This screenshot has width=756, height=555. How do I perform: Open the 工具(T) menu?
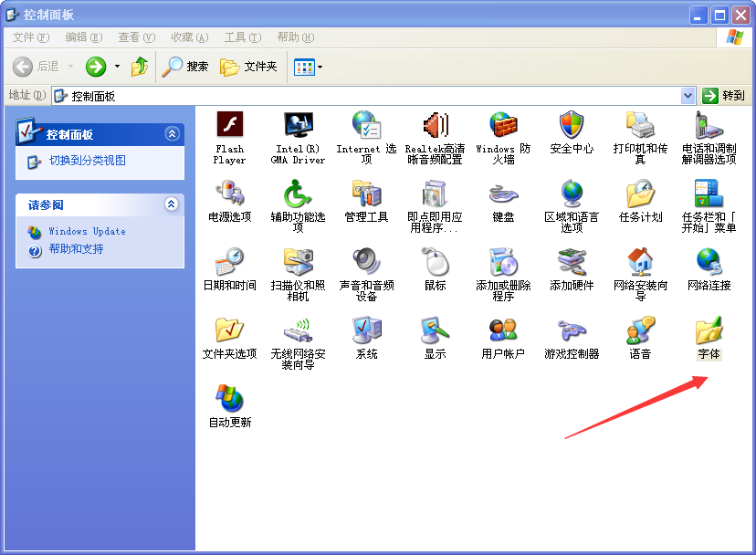click(x=243, y=37)
